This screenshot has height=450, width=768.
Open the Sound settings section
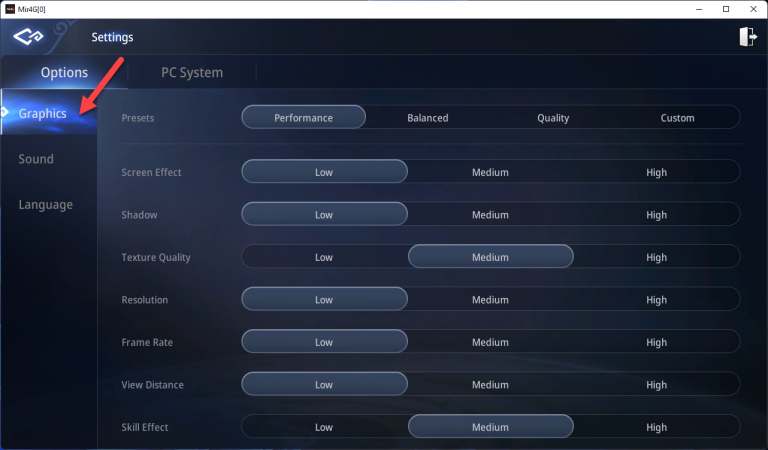click(36, 159)
